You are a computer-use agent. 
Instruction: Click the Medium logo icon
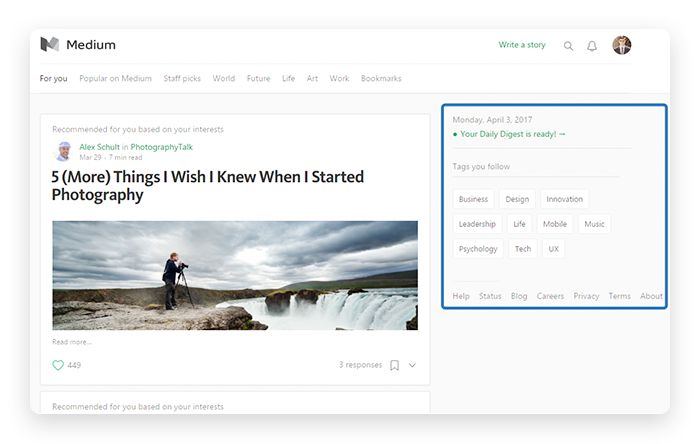50,45
